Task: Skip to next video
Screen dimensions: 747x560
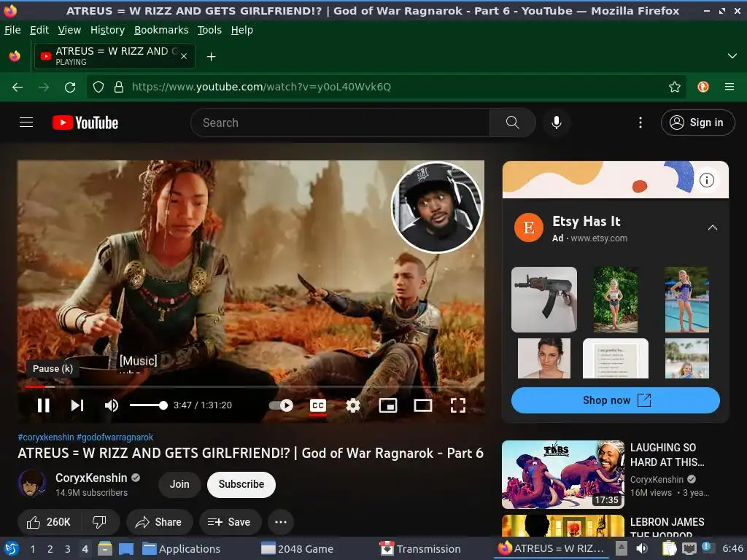Action: click(77, 405)
